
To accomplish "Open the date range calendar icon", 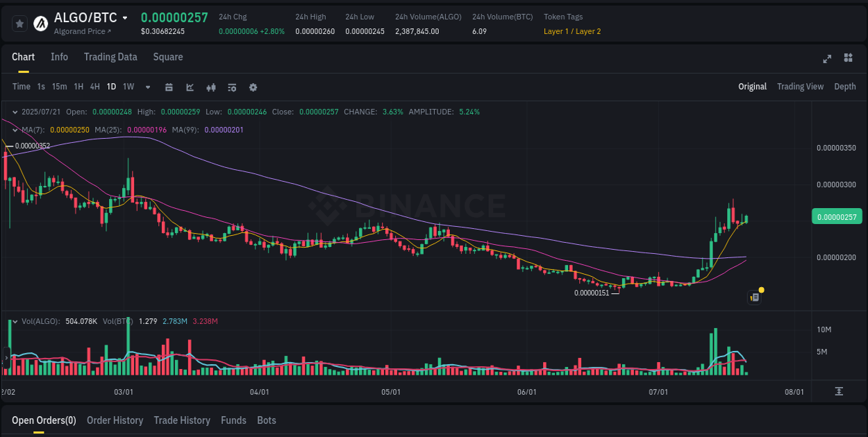I will click(169, 87).
